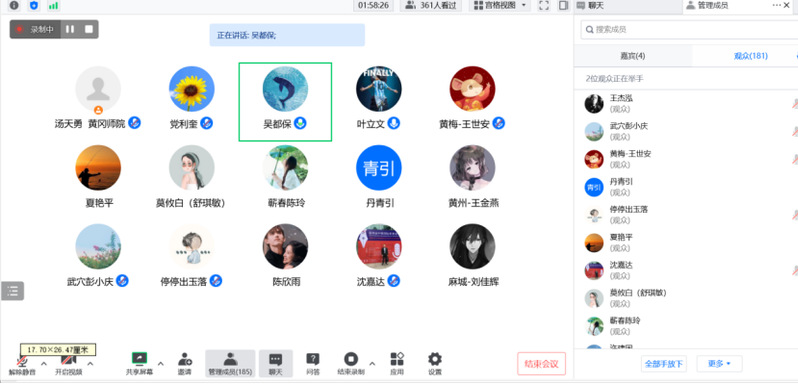Expand the arrow next to Share Screen
The height and width of the screenshot is (384, 798).
(161, 363)
